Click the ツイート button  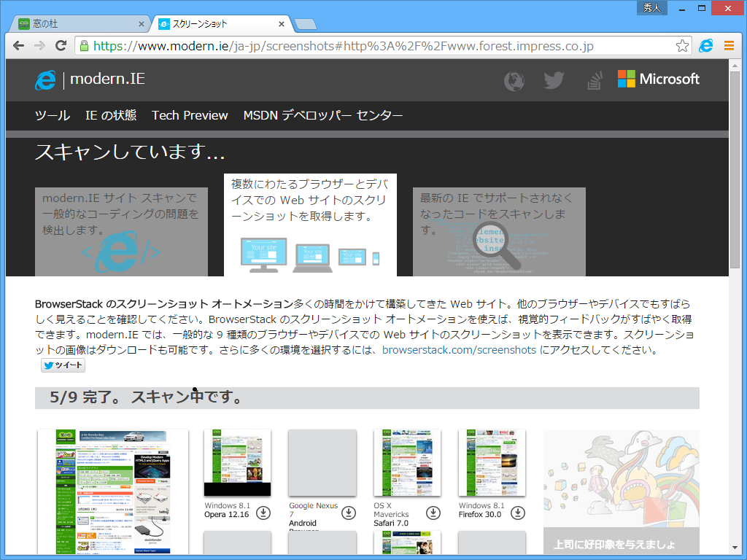click(63, 365)
